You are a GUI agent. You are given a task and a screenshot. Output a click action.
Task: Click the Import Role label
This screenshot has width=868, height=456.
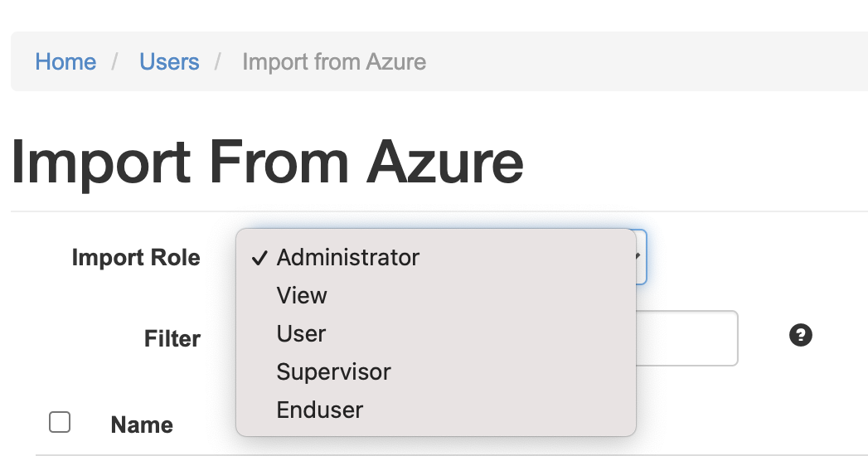(x=136, y=258)
